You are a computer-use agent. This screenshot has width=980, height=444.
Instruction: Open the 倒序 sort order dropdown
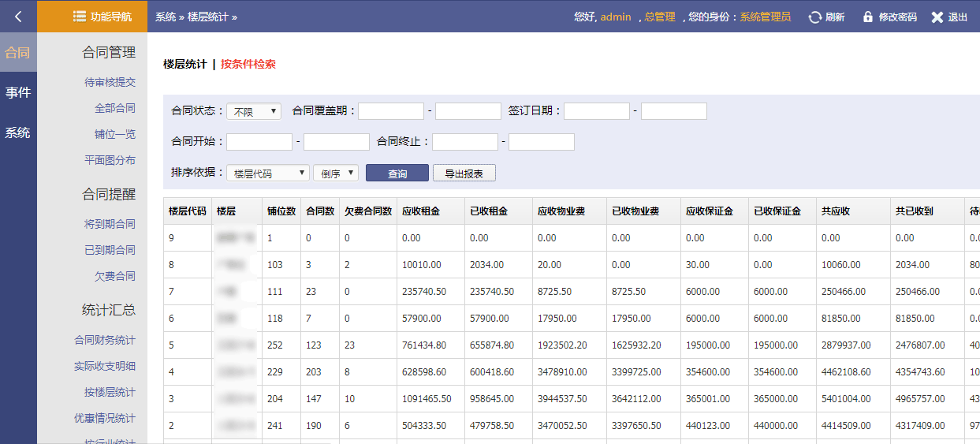pos(336,173)
